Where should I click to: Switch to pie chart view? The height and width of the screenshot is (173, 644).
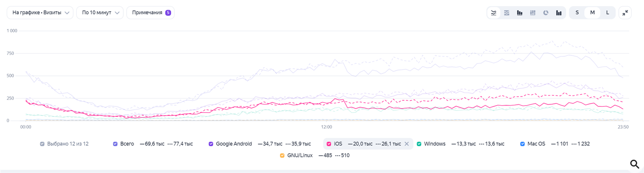click(x=546, y=13)
